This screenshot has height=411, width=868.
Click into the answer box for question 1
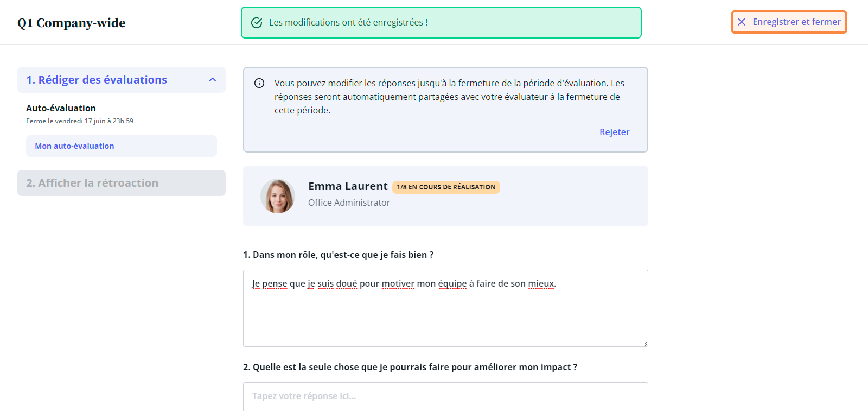tap(445, 308)
